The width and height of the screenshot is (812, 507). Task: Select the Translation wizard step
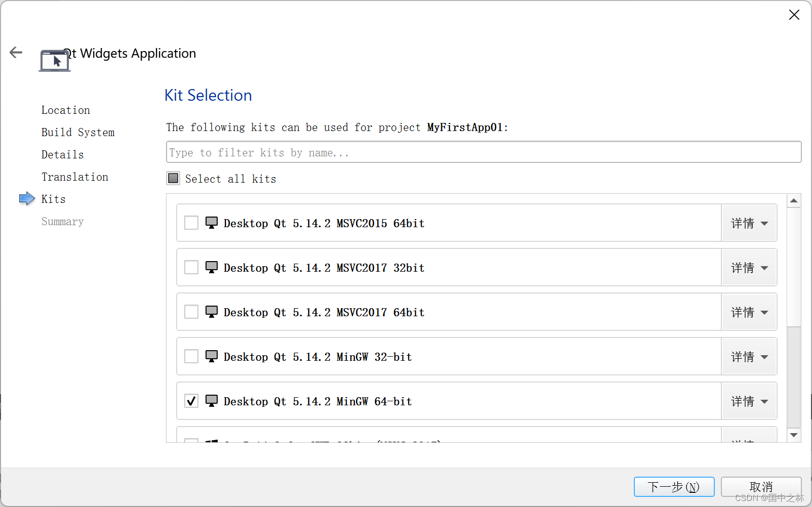(75, 177)
